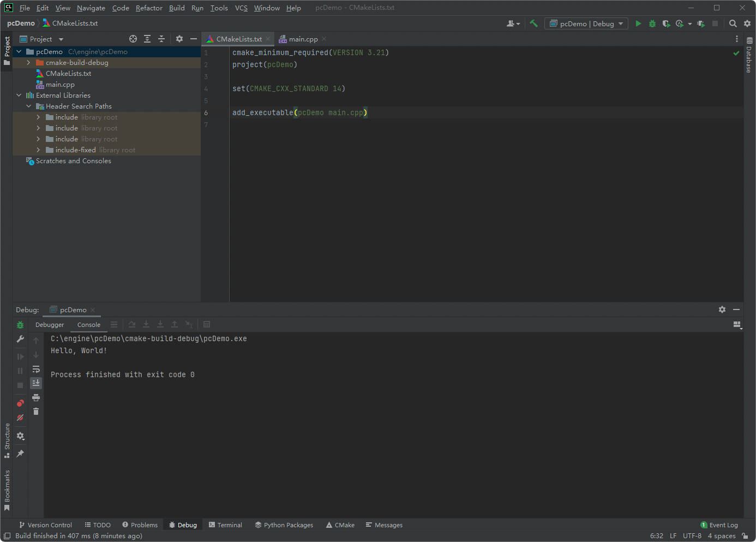The image size is (756, 542).
Task: Click the Run with Valgrind Memcheck icon
Action: (701, 23)
